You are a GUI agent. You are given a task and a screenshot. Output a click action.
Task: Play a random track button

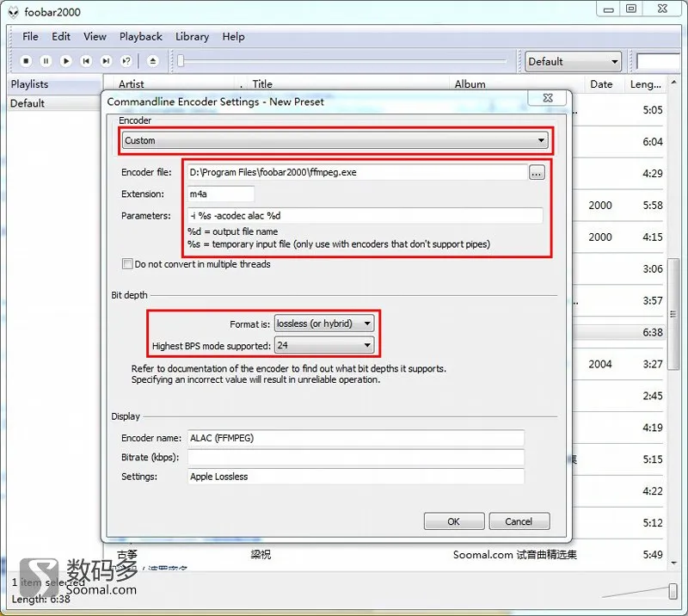[126, 61]
